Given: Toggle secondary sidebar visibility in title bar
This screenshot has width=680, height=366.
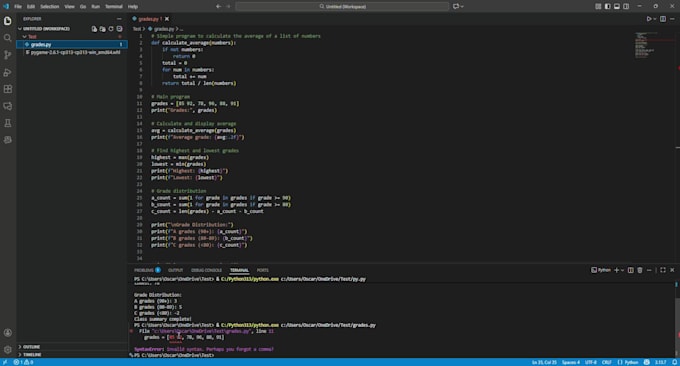Looking at the screenshot, I should [x=626, y=7].
